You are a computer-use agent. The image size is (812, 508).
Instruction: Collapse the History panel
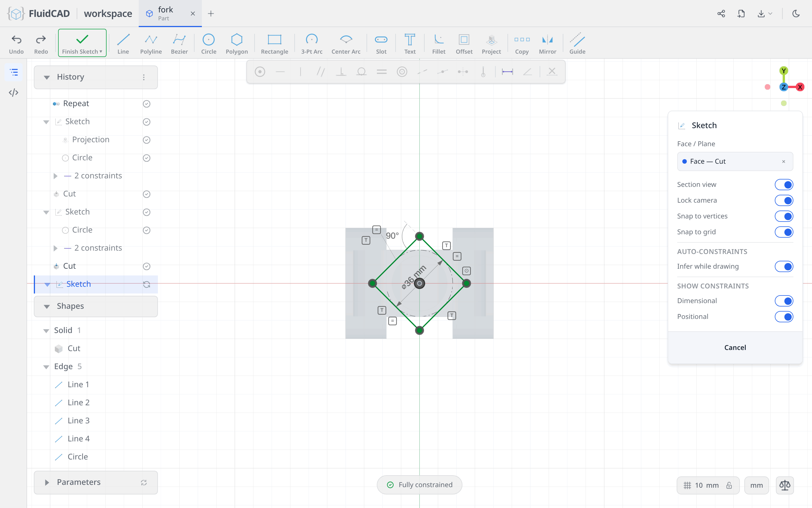click(47, 77)
